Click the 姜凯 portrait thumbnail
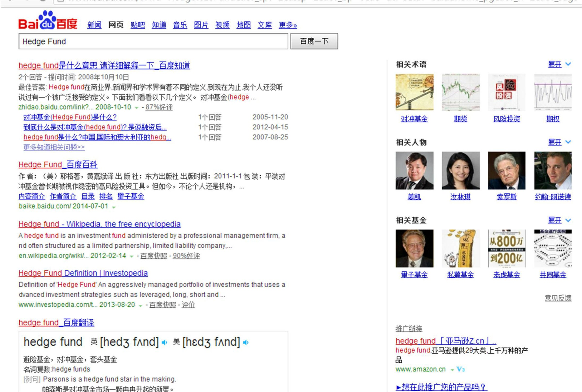 coord(414,171)
